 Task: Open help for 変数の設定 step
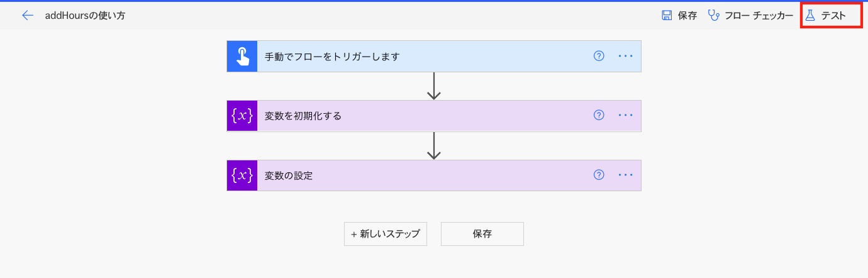pos(599,175)
